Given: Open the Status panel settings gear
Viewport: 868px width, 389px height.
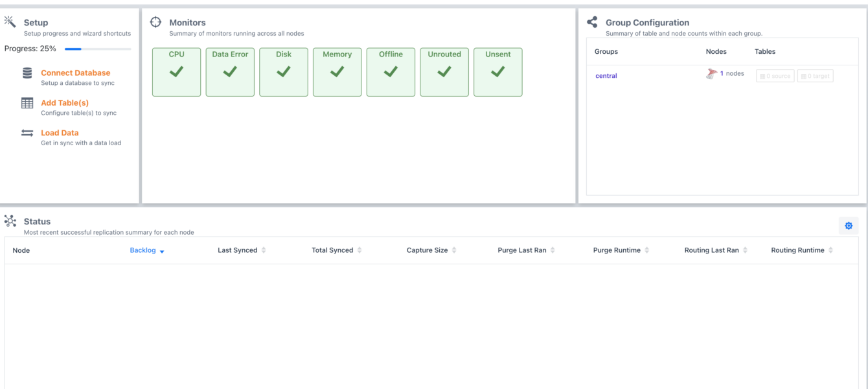Looking at the screenshot, I should tap(849, 226).
